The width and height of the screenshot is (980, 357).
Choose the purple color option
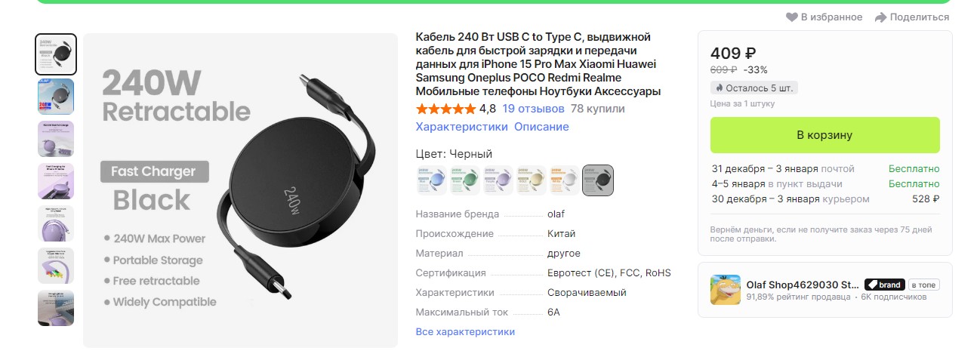click(x=498, y=180)
